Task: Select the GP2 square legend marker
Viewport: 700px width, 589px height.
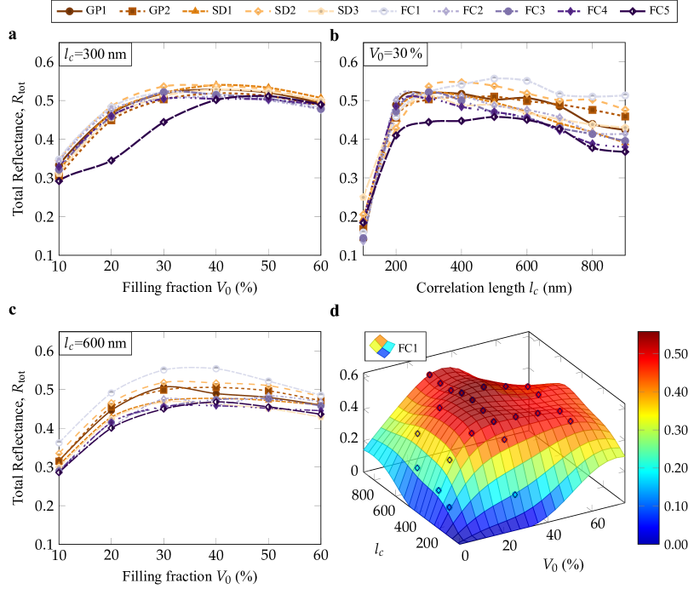Action: 135,11
